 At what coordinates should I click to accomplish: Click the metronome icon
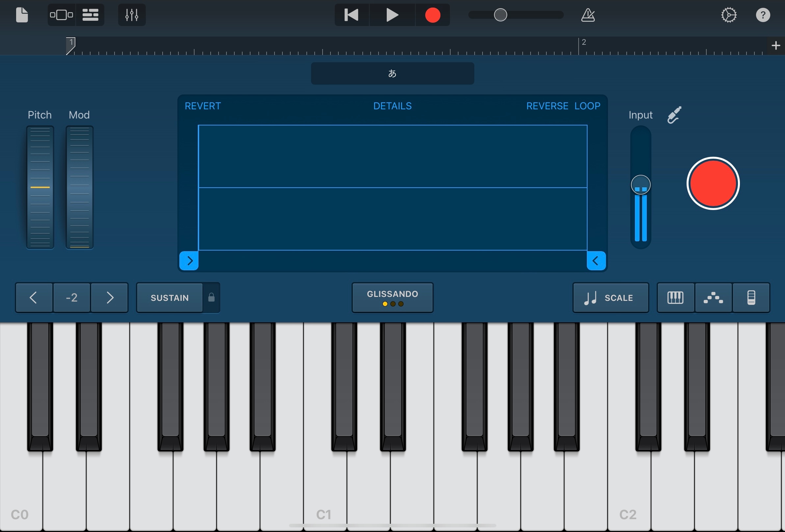click(x=588, y=15)
